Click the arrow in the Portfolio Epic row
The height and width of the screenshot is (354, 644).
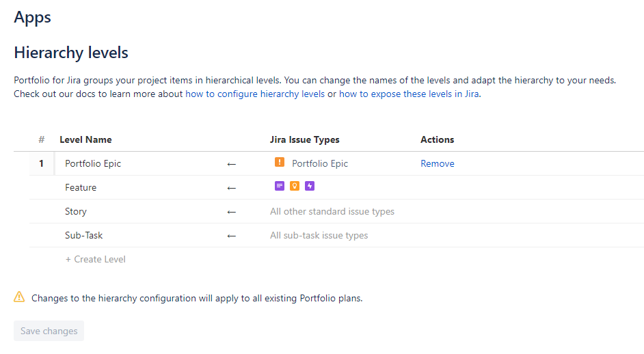[232, 164]
